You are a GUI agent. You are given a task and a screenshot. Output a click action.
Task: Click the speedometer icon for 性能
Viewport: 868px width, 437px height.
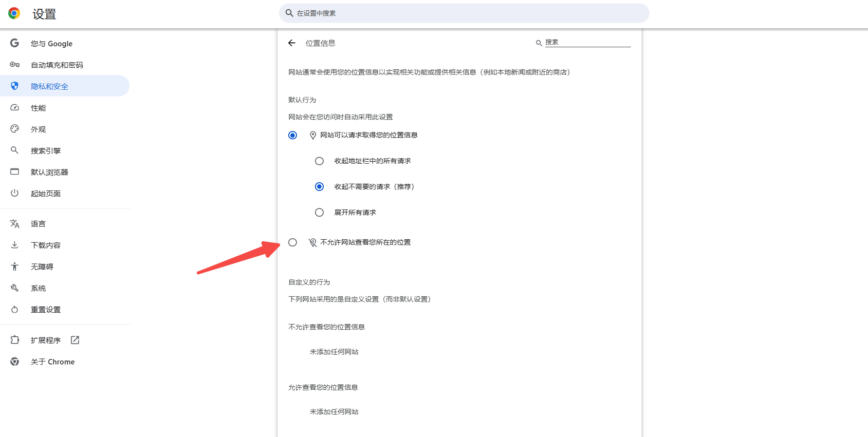point(15,107)
